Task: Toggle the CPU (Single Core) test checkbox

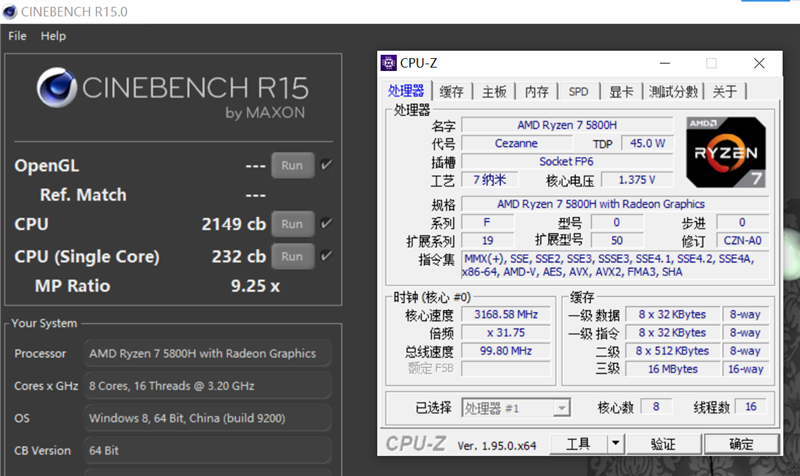Action: point(326,256)
